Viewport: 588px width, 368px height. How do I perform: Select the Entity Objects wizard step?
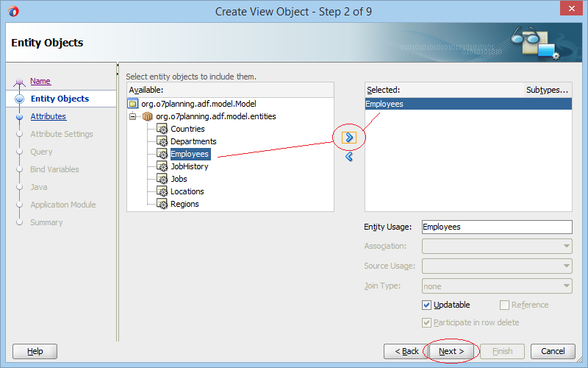point(60,99)
